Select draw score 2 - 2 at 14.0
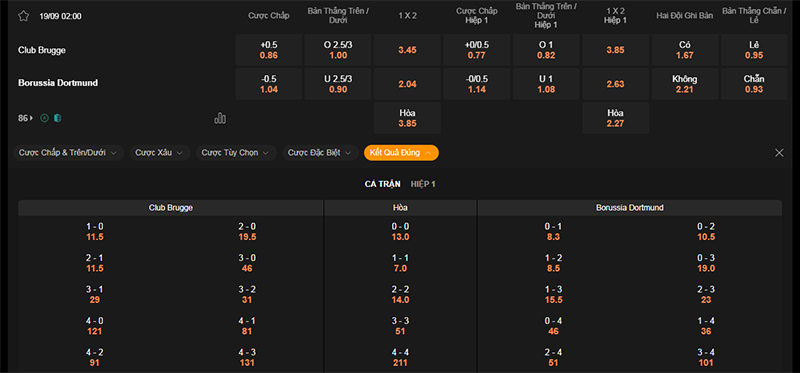The width and height of the screenshot is (800, 373). click(x=401, y=294)
